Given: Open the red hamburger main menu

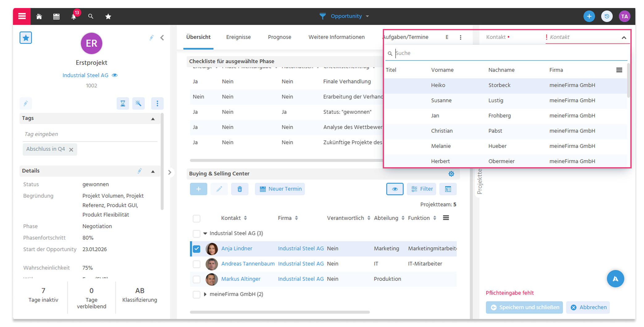Looking at the screenshot, I should [22, 16].
